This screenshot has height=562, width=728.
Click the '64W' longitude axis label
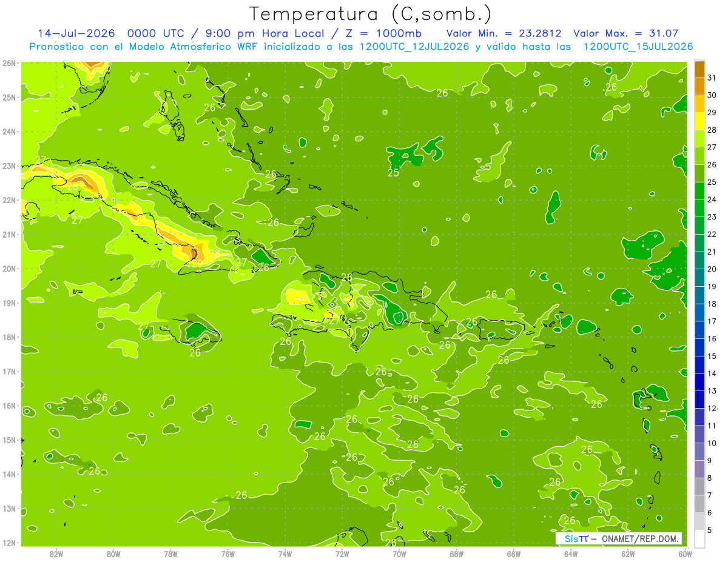(571, 554)
